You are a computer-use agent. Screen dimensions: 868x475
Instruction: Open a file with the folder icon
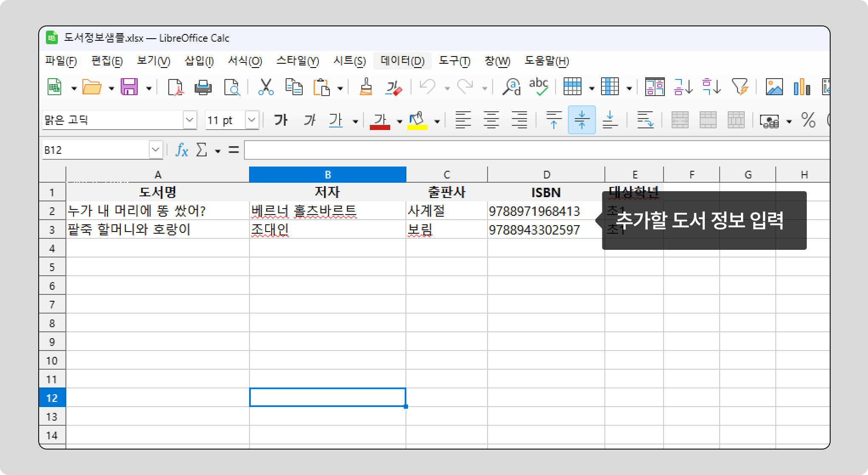point(92,88)
